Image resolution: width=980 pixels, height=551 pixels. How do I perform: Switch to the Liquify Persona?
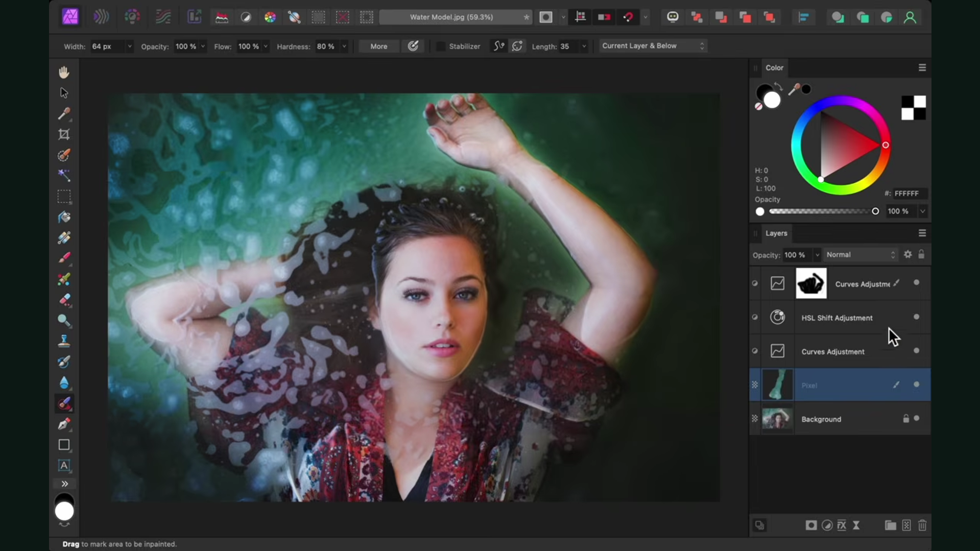coord(101,17)
